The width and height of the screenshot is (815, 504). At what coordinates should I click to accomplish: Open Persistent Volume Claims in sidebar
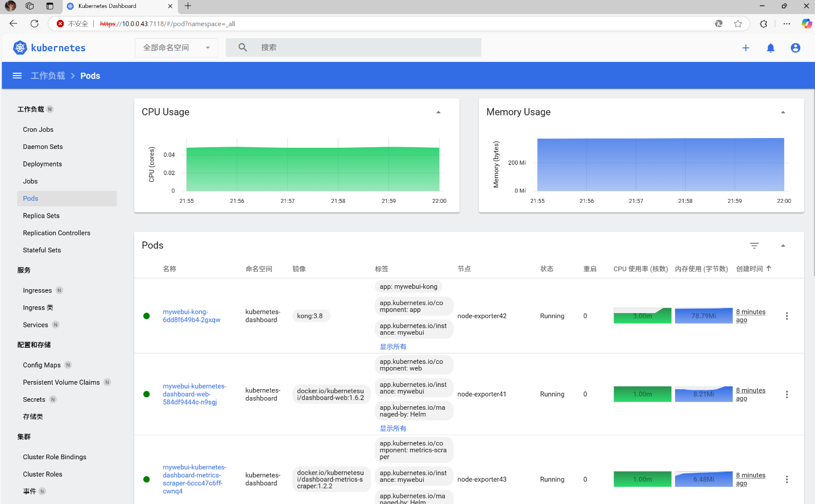point(61,382)
